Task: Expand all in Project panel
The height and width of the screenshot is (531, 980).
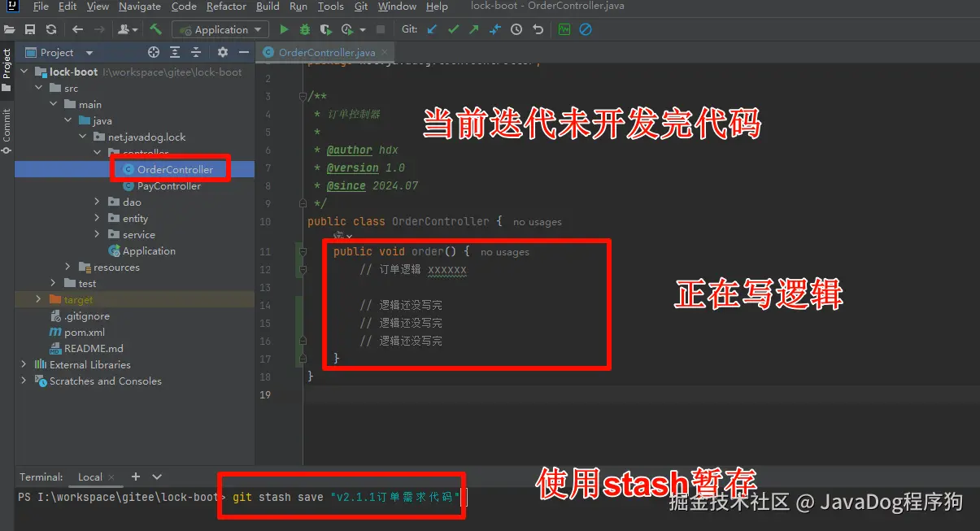Action: (175, 52)
